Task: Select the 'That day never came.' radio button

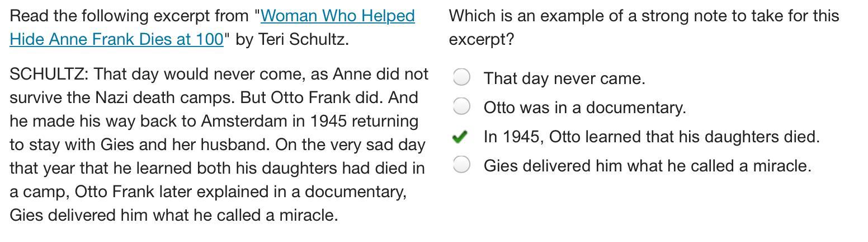Action: (x=461, y=77)
